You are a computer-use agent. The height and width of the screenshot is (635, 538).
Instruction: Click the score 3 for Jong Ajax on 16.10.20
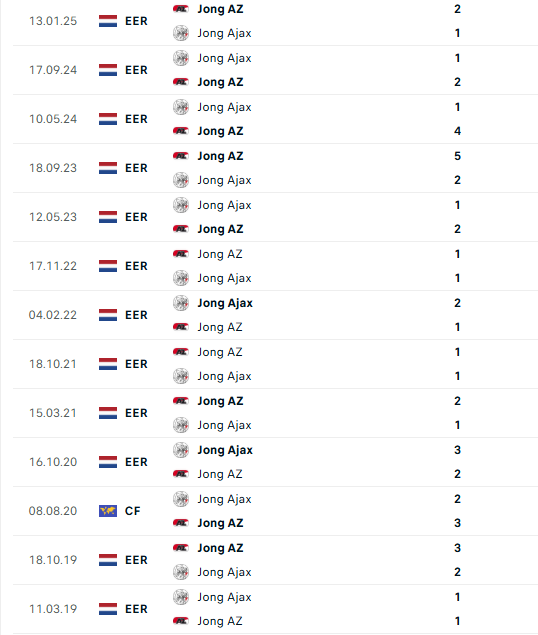(x=457, y=450)
